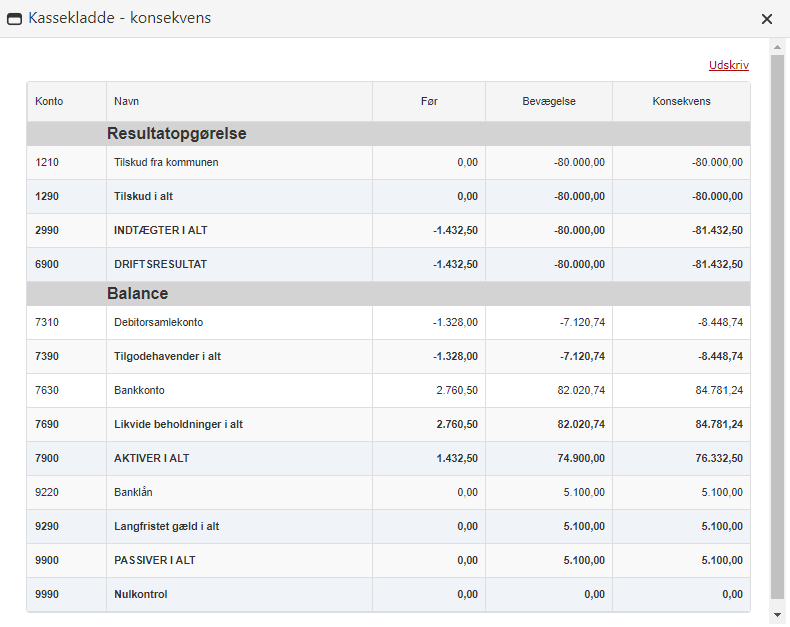Select the Balance section header
Screen dimensions: 790x627
[x=137, y=294]
